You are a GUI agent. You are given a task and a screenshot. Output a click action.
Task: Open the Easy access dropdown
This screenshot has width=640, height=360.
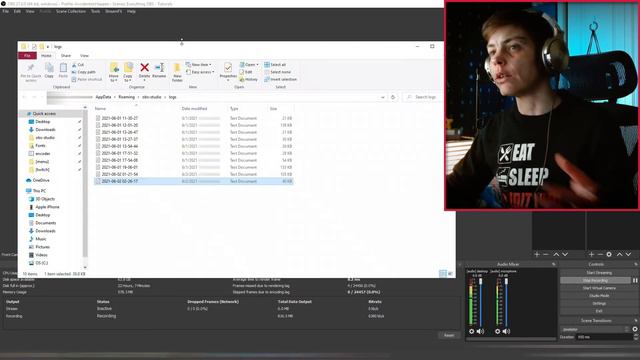(200, 72)
